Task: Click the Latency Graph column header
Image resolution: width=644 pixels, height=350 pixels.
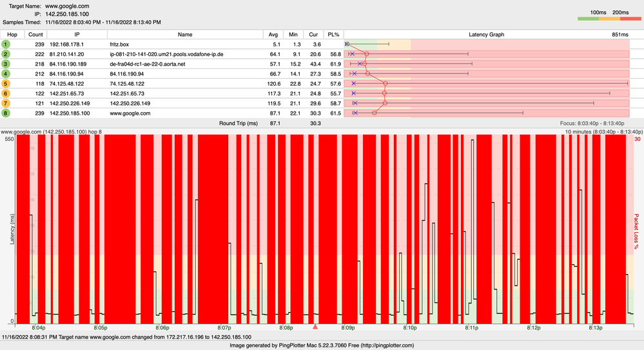Action: pyautogui.click(x=487, y=35)
